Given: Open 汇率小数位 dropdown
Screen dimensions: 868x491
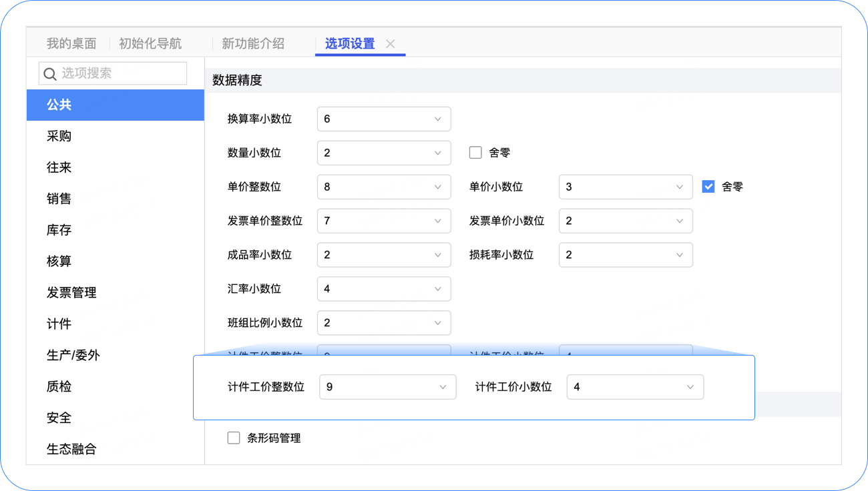Looking at the screenshot, I should [x=384, y=289].
